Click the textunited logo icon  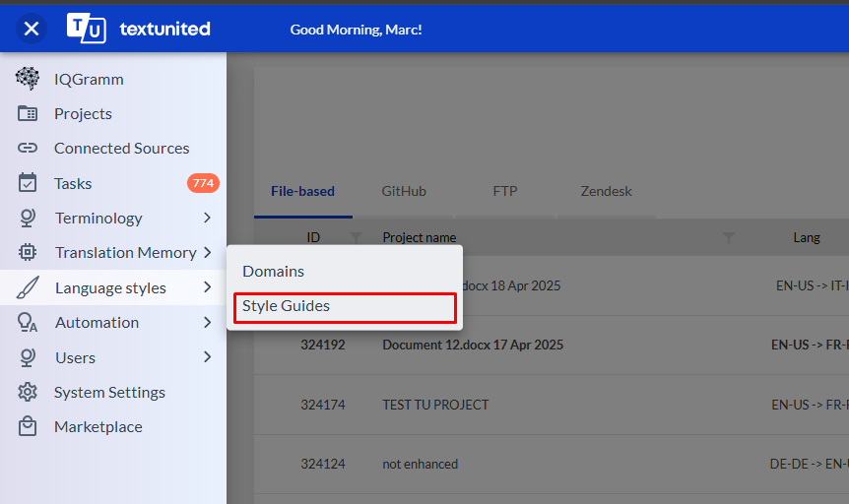pos(86,28)
